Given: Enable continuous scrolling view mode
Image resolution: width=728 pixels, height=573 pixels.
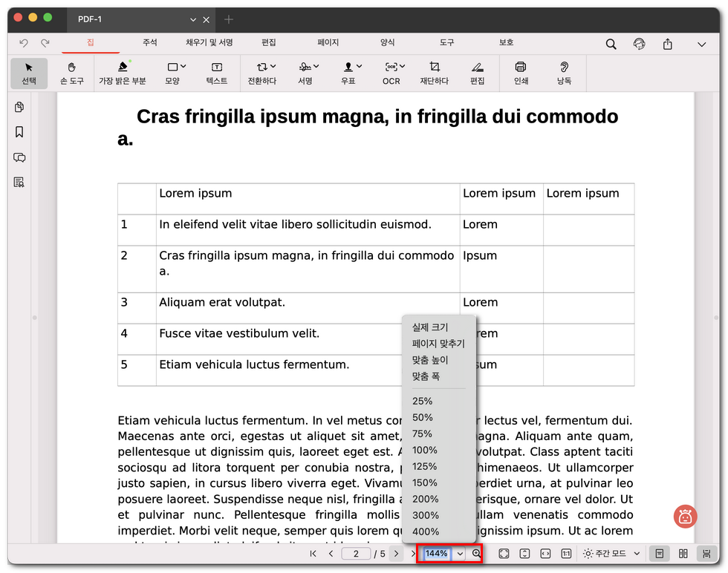Looking at the screenshot, I should 706,554.
